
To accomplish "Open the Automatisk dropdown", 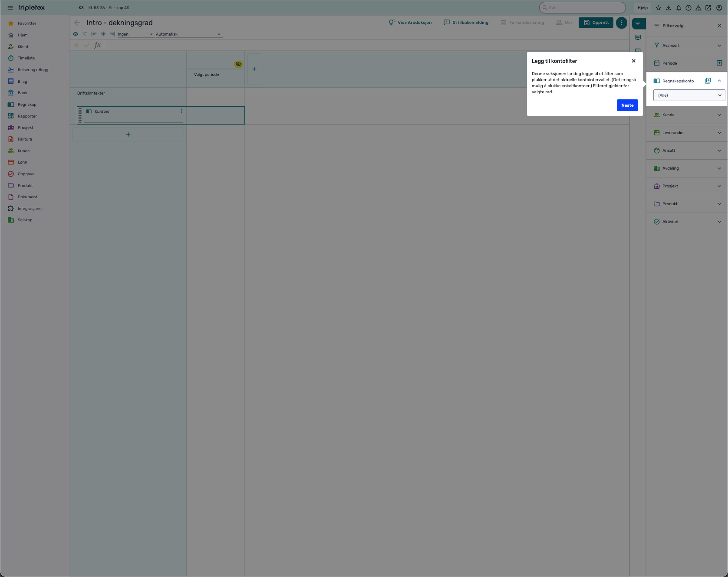I will coord(188,34).
